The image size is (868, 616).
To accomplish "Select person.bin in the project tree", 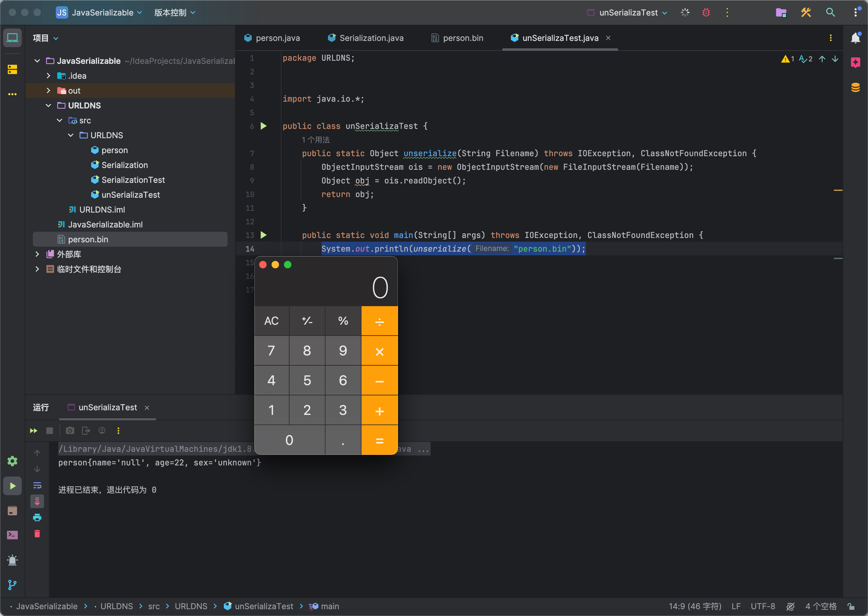I will (130, 239).
